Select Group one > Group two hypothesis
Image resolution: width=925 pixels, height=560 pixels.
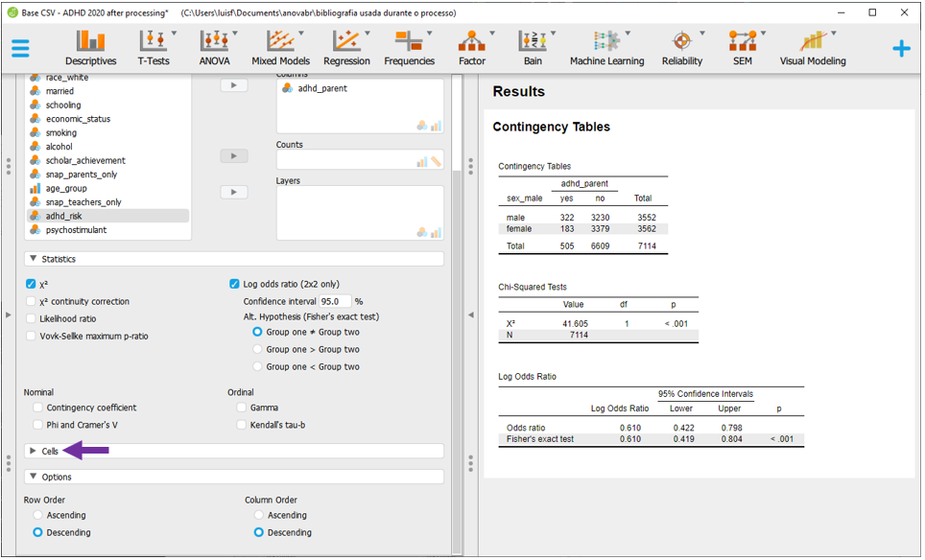point(257,349)
